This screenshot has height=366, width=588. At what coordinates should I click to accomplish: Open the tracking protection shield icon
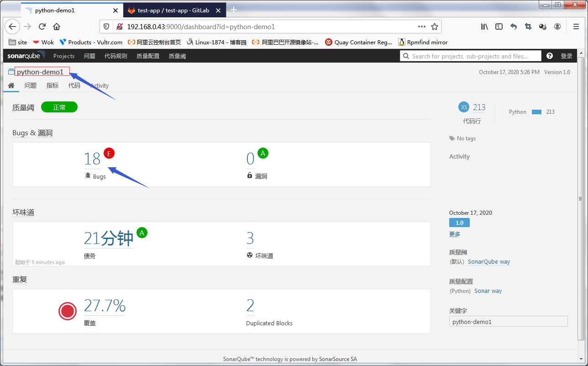click(106, 27)
